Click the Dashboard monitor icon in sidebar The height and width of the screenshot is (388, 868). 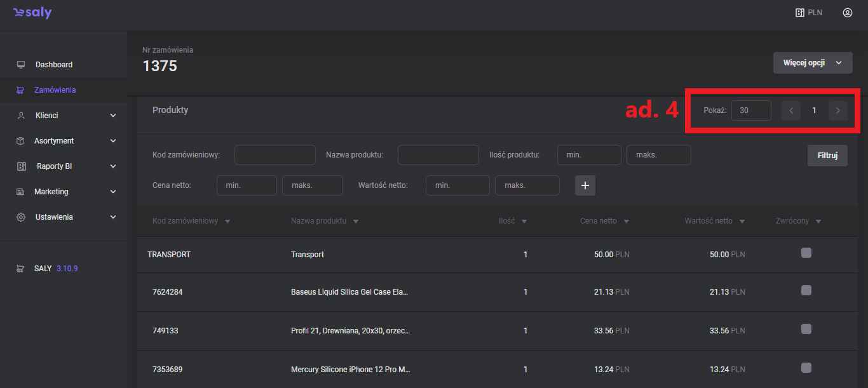pyautogui.click(x=21, y=65)
